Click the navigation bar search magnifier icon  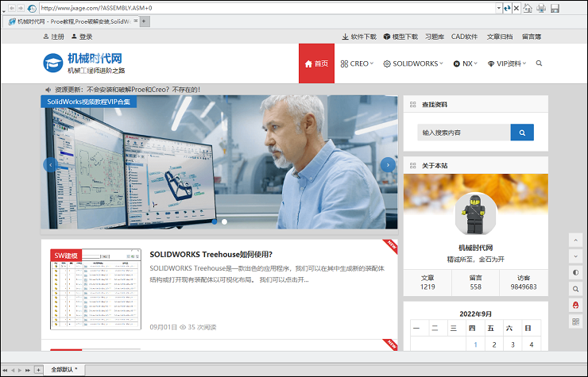point(539,63)
